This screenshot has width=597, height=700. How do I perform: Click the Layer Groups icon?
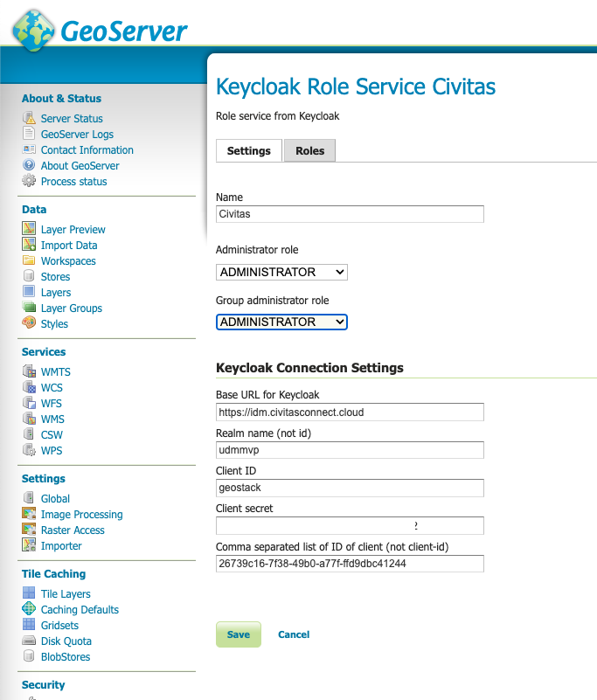pos(29,307)
